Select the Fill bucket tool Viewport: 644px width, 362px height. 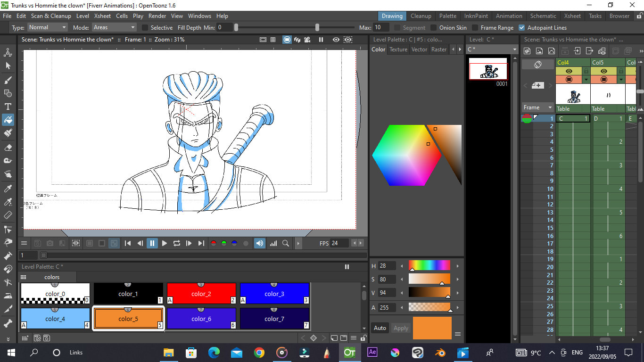click(8, 120)
